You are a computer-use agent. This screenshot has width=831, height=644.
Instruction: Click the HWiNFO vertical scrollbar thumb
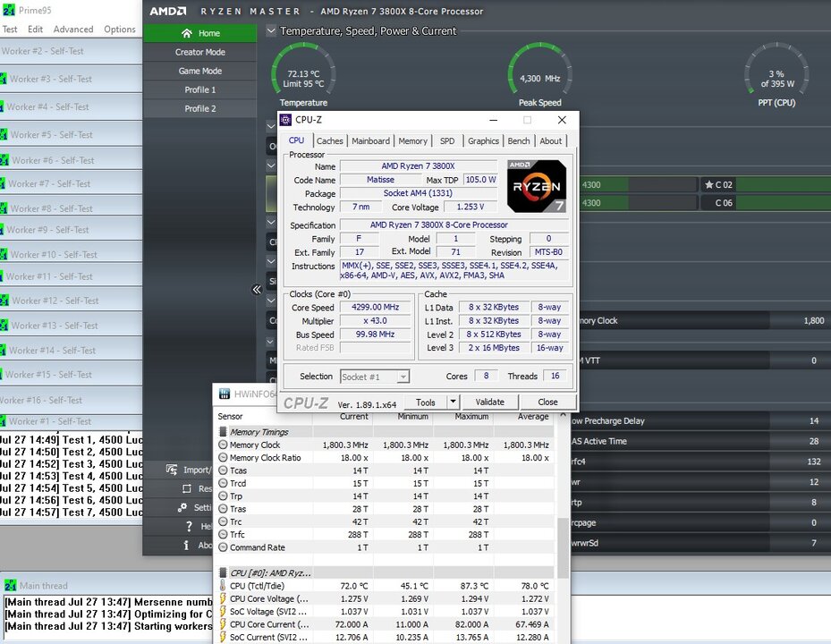(x=563, y=547)
